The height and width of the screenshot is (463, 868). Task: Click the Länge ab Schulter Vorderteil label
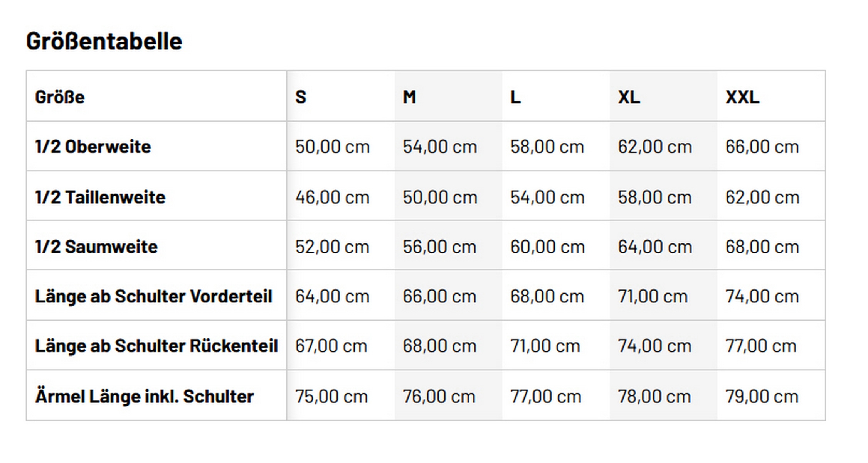(153, 296)
